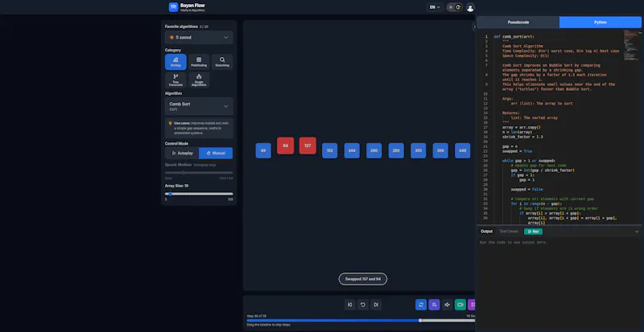The width and height of the screenshot is (644, 332).
Task: Click the green Run button
Action: pyautogui.click(x=533, y=232)
